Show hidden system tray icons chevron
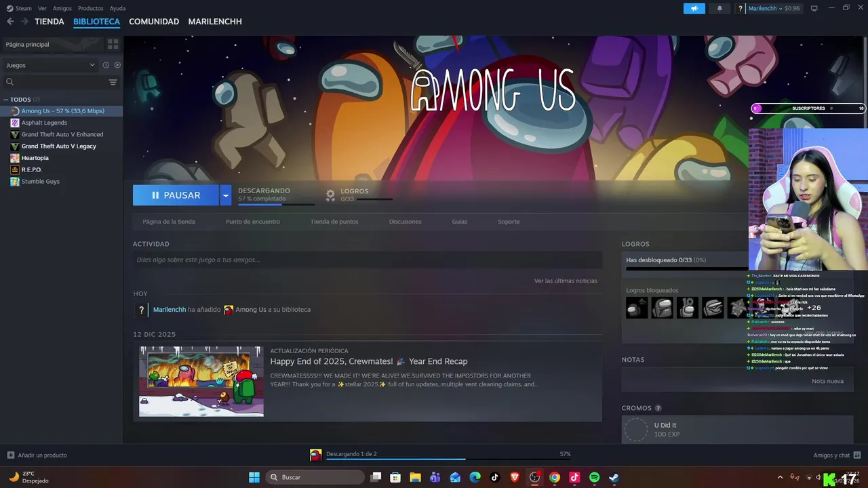Screen dimensions: 868x488 click(x=780, y=477)
